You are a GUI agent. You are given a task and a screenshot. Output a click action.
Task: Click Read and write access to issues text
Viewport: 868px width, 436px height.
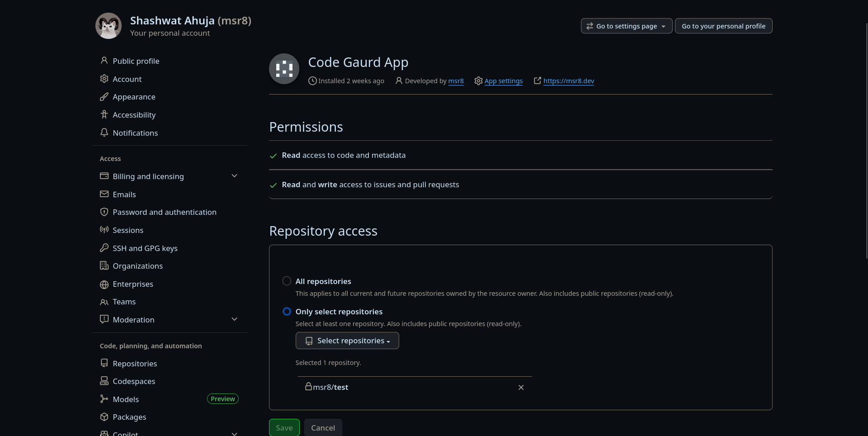pyautogui.click(x=370, y=185)
